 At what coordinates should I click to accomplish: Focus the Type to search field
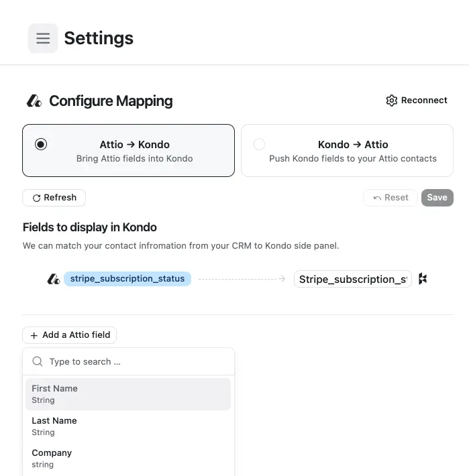tap(129, 361)
